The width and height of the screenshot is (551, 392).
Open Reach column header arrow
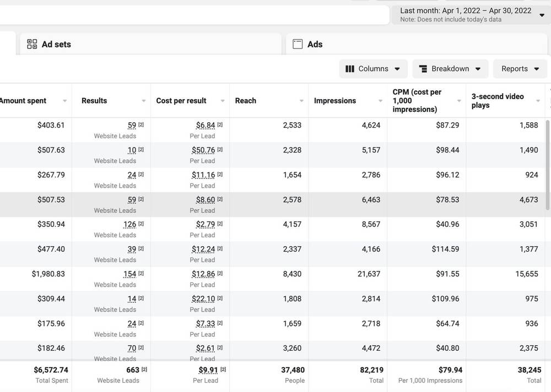tap(301, 101)
